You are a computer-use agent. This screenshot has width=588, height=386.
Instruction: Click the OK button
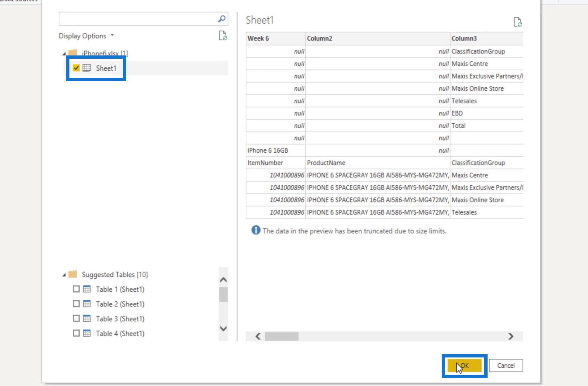click(x=464, y=366)
